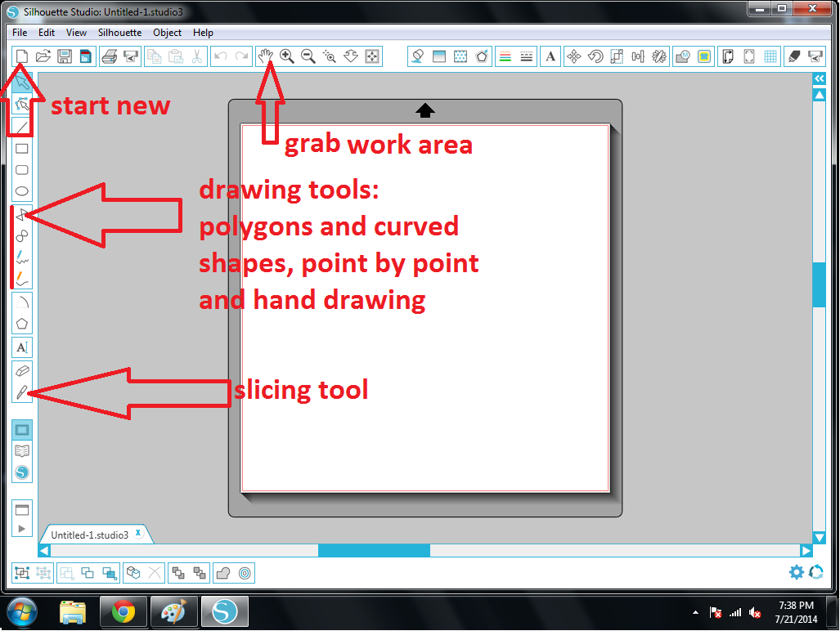Screen dimensions: 840x631
Task: Open Google Chrome from the taskbar
Action: click(124, 611)
